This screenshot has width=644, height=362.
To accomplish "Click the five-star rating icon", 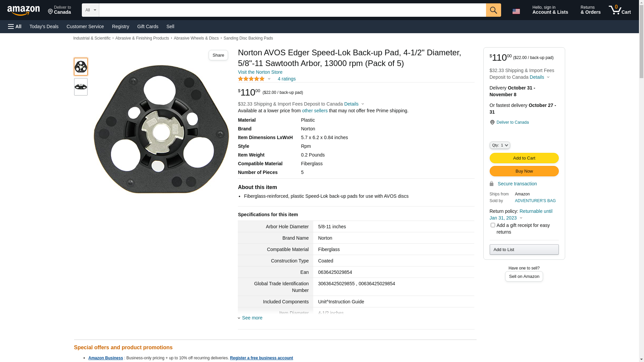I will coord(251,79).
